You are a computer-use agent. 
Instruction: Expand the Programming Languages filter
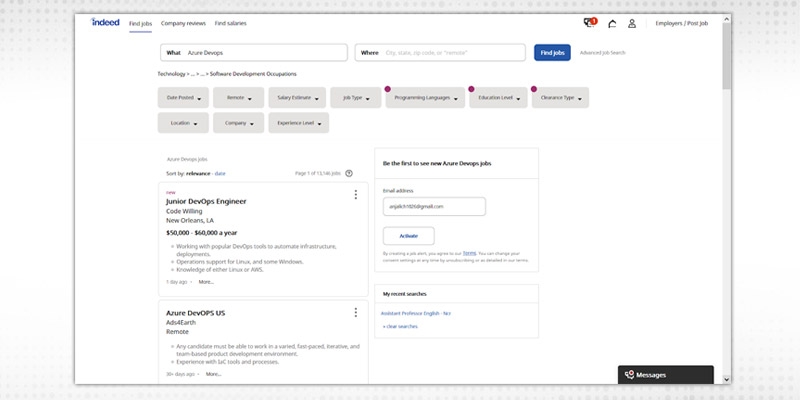424,98
